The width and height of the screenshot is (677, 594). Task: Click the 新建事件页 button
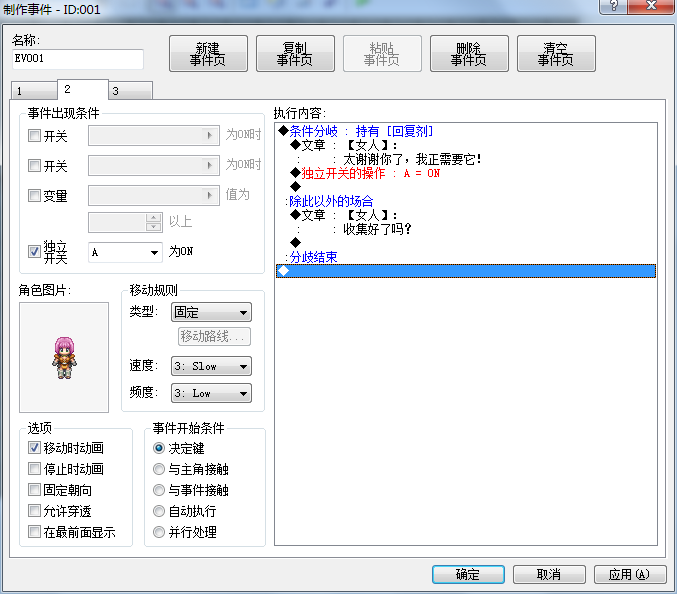(x=208, y=54)
